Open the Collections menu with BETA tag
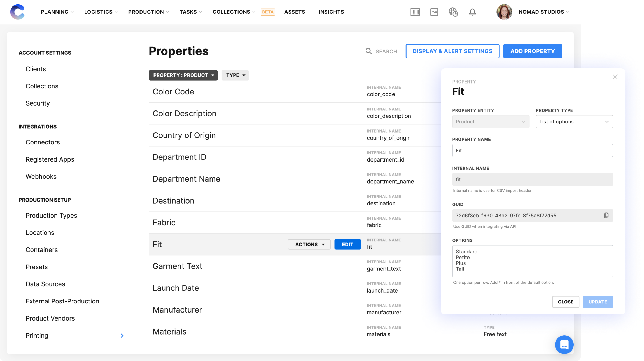Screen dimensions: 644x361 click(232, 12)
